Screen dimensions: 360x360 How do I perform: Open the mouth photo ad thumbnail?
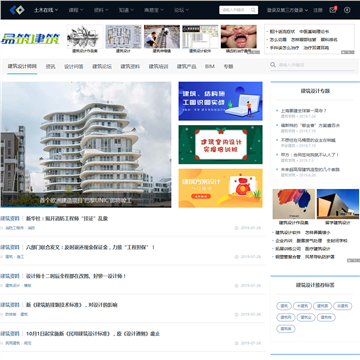coord(239,37)
